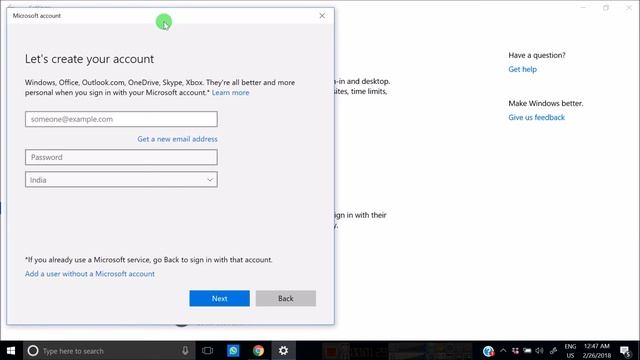Click the Cortana circle icon
This screenshot has height=360, width=640.
click(x=33, y=351)
